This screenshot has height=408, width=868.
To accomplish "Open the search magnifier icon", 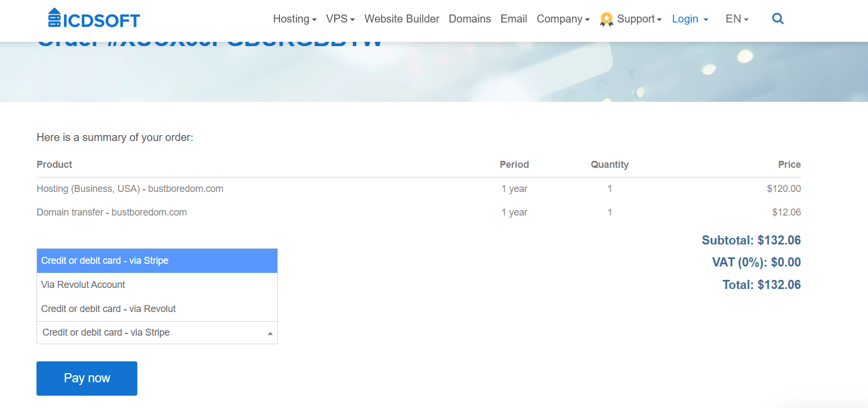I will (777, 19).
